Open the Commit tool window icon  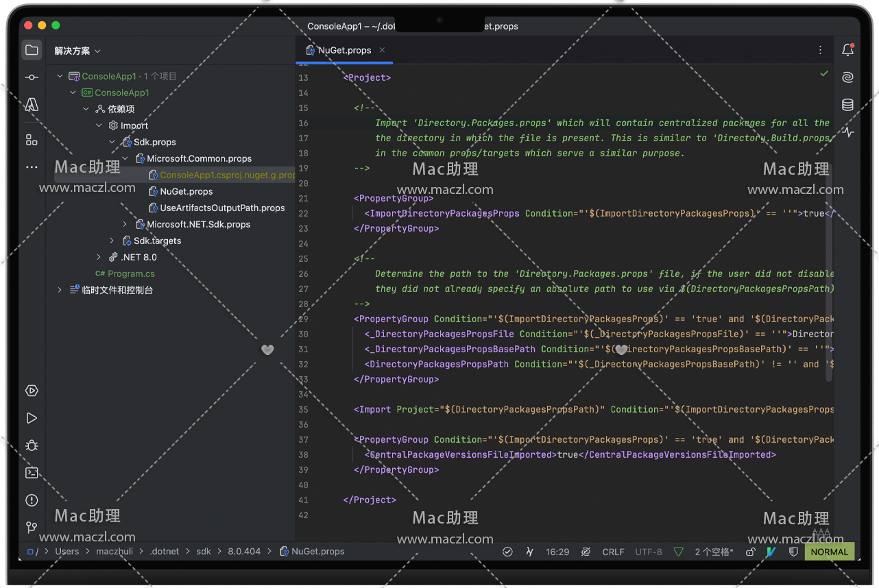pos(32,77)
